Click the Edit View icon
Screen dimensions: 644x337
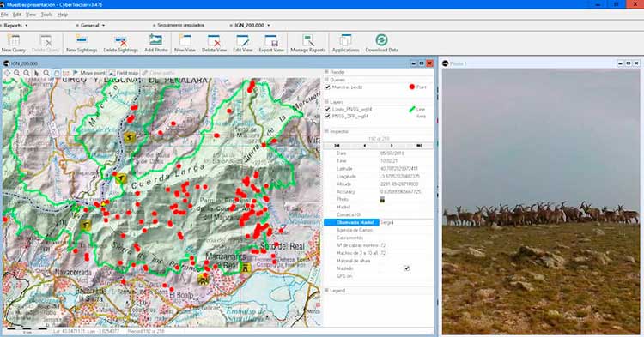pos(242,40)
